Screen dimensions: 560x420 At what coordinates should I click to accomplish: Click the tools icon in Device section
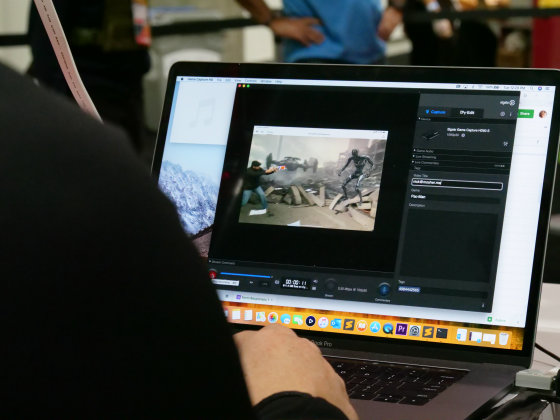506,144
